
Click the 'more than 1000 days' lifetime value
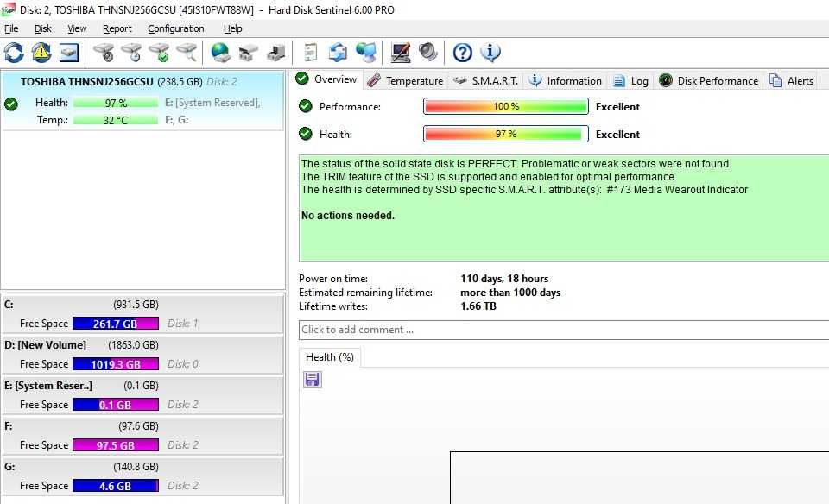click(510, 293)
